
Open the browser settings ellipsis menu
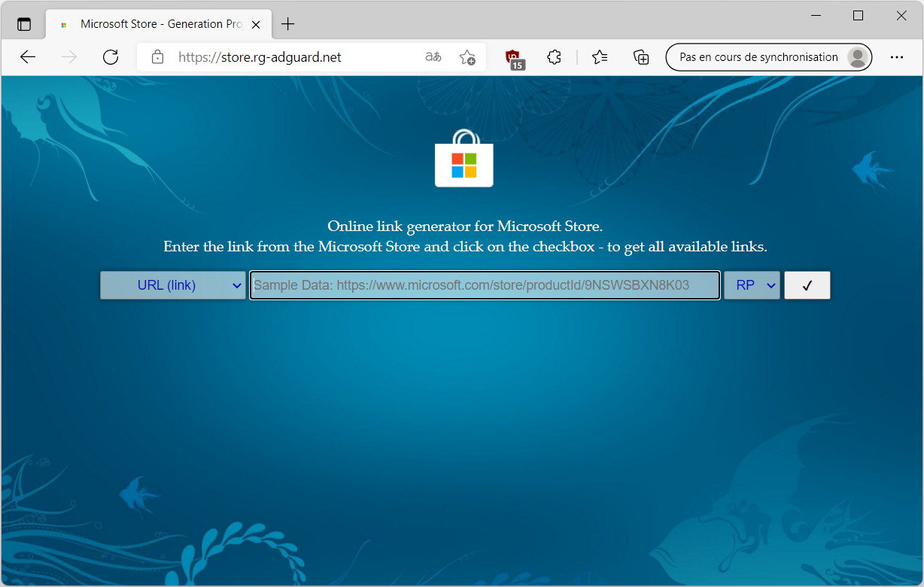point(897,57)
